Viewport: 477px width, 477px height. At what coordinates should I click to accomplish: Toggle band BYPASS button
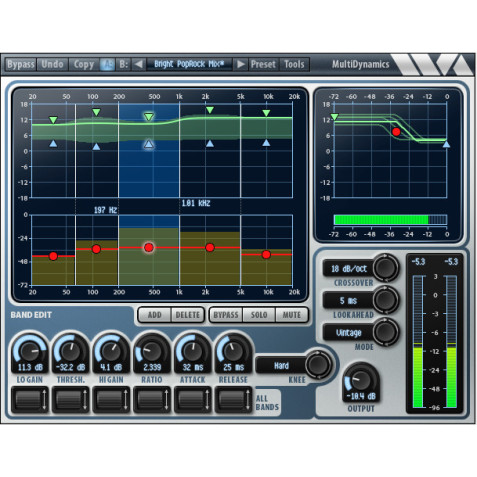pyautogui.click(x=226, y=315)
